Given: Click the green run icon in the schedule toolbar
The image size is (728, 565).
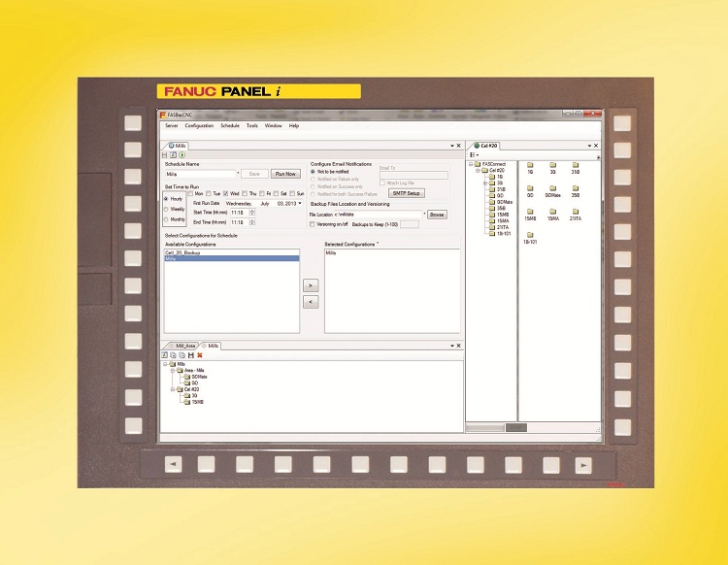Looking at the screenshot, I should coord(182,155).
